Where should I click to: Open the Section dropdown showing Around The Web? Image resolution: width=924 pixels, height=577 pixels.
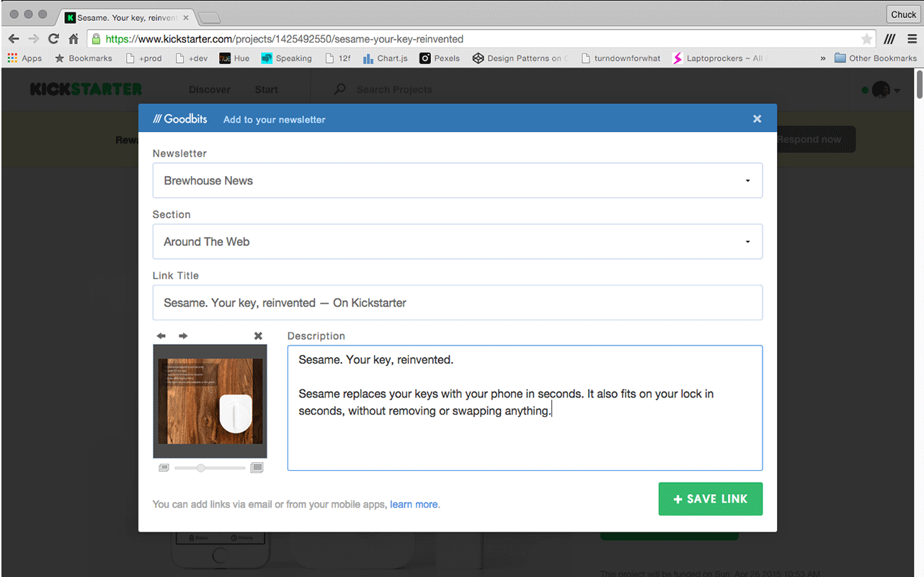click(458, 242)
